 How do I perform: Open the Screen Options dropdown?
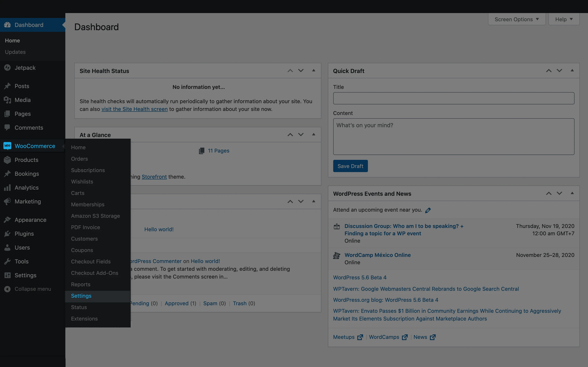(517, 19)
